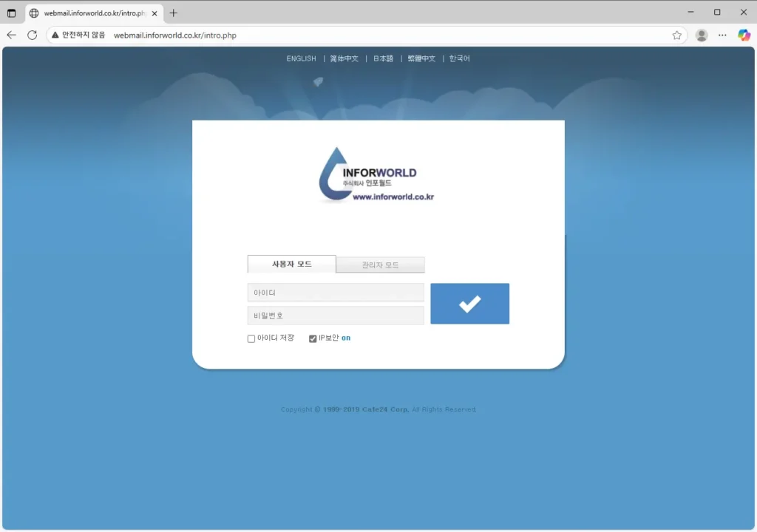Screen dimensions: 757x532
Task: Click the INFORWORLD logo image
Action: click(x=376, y=175)
